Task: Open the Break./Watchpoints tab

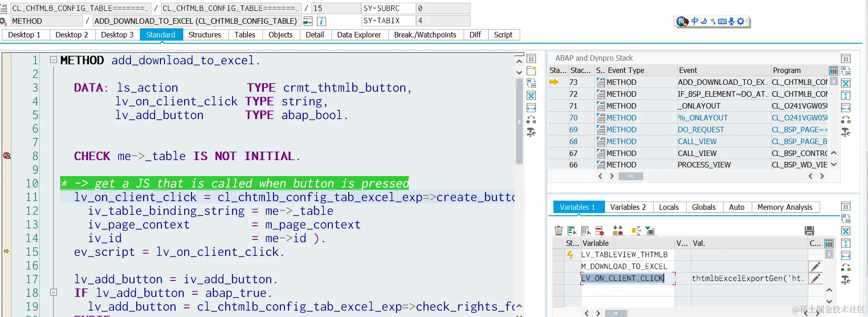Action: coord(425,35)
